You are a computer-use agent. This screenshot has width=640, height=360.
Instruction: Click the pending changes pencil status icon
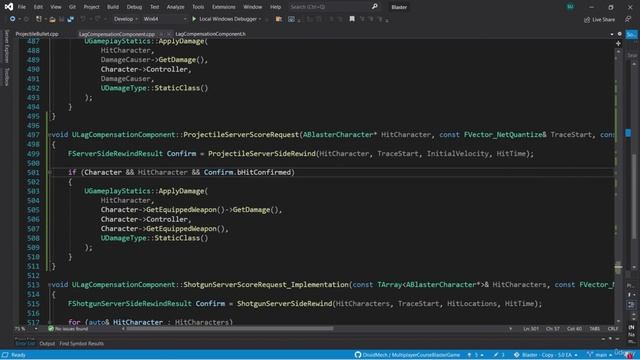coord(499,355)
